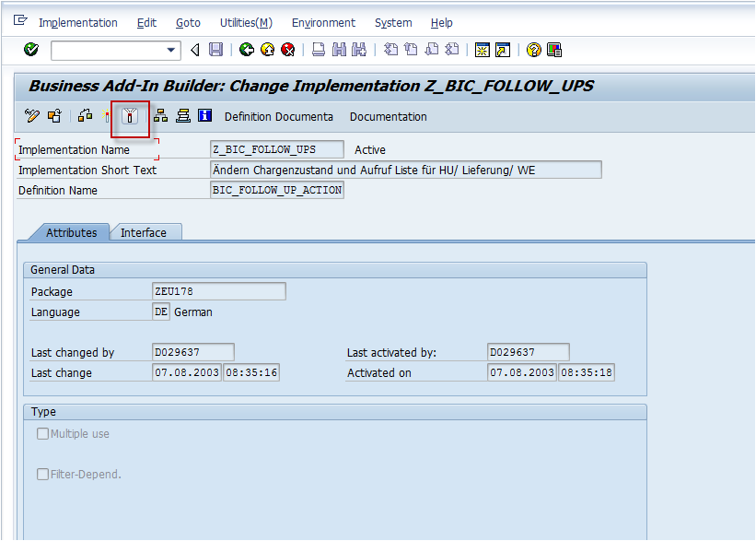Open the Environment menu
Viewport: 756px width, 541px height.
323,23
